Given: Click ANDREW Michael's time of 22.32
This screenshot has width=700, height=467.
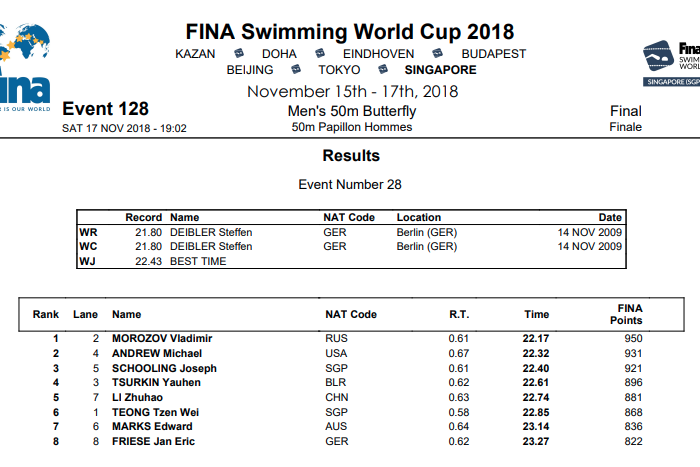Looking at the screenshot, I should 536,354.
